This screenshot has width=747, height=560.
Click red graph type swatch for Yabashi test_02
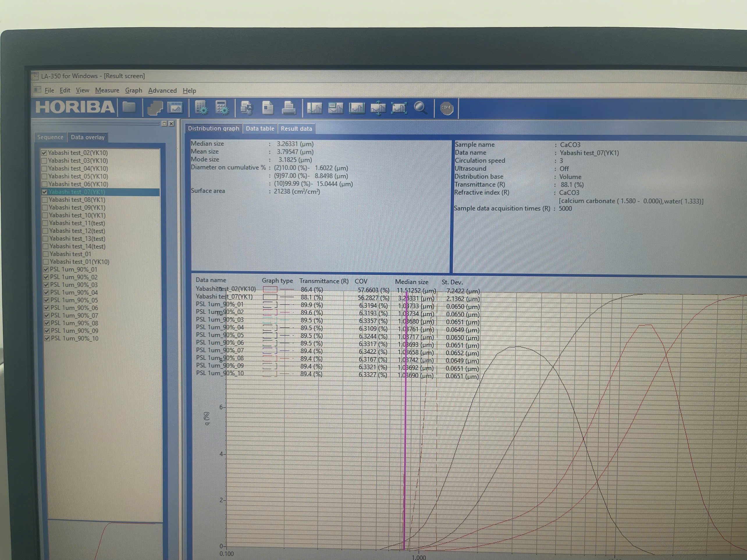pyautogui.click(x=270, y=289)
